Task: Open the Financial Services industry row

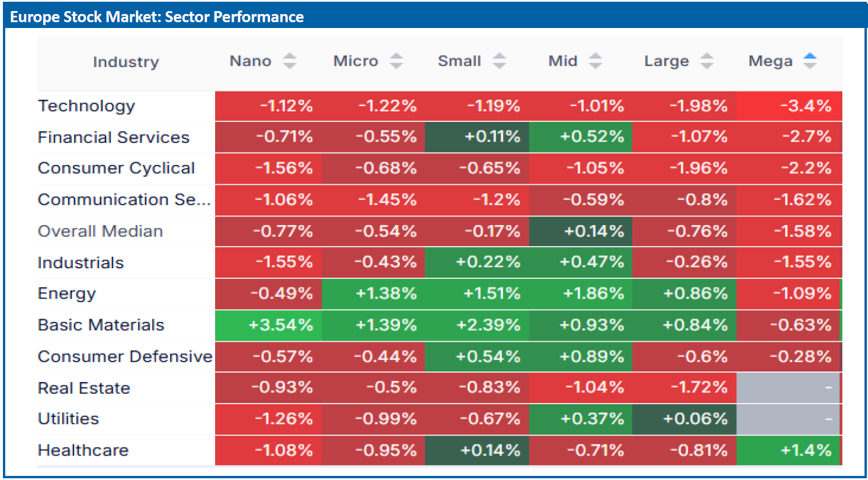Action: tap(114, 138)
